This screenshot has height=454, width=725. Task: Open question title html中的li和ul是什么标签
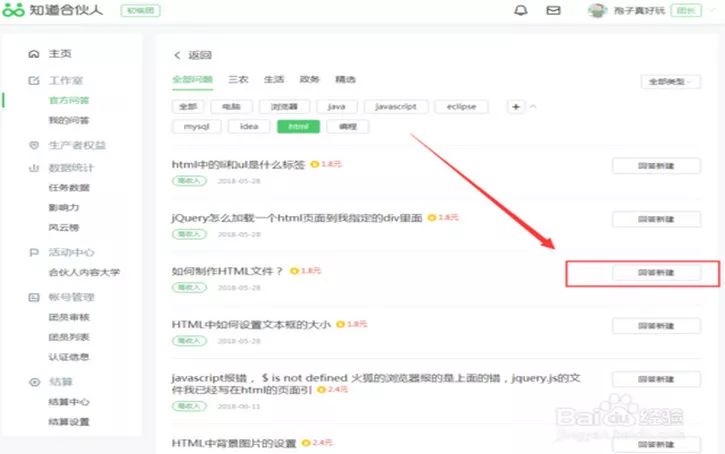(239, 165)
